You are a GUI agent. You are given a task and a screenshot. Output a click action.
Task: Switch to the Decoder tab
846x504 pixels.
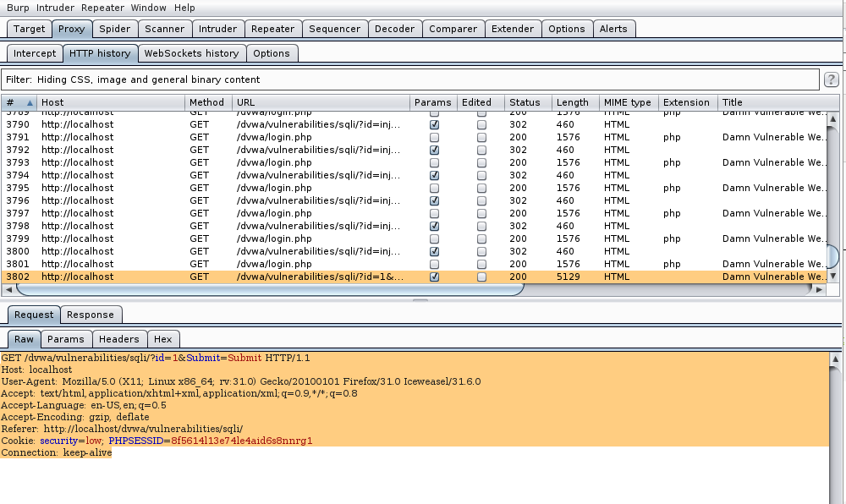[x=394, y=29]
